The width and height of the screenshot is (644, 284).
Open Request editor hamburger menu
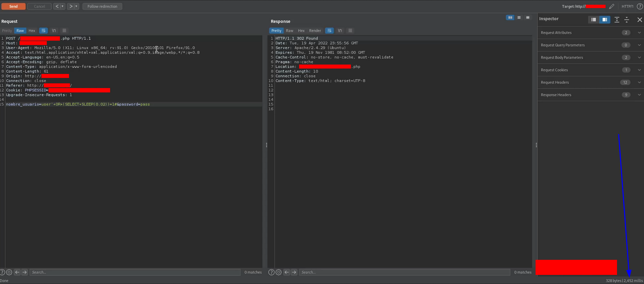(x=64, y=31)
